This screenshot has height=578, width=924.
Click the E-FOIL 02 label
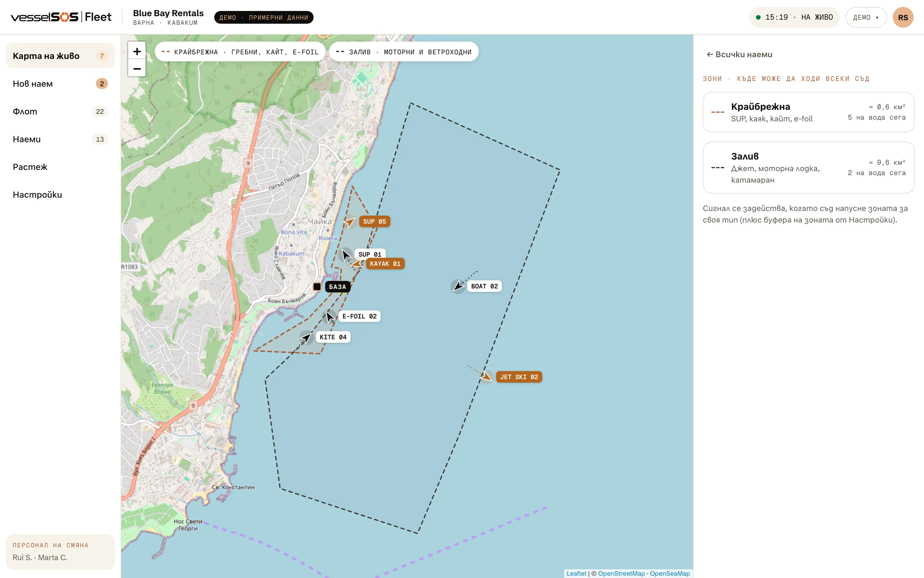pyautogui.click(x=359, y=316)
